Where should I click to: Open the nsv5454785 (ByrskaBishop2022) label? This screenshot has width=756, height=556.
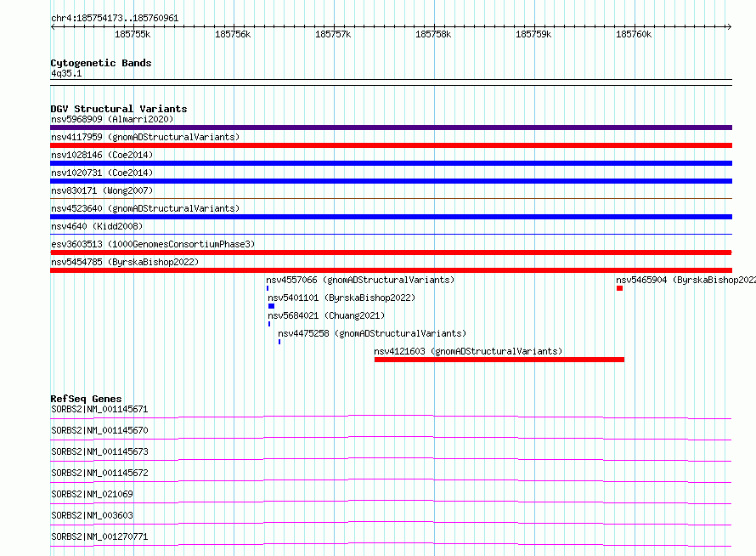(125, 262)
